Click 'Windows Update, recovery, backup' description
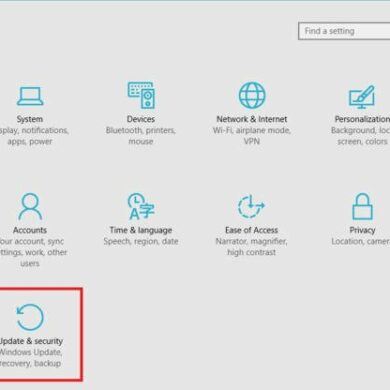The height and width of the screenshot is (390, 390). pyautogui.click(x=31, y=358)
